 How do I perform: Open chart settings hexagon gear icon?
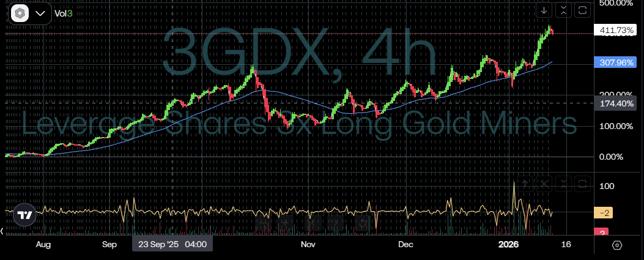click(x=616, y=245)
